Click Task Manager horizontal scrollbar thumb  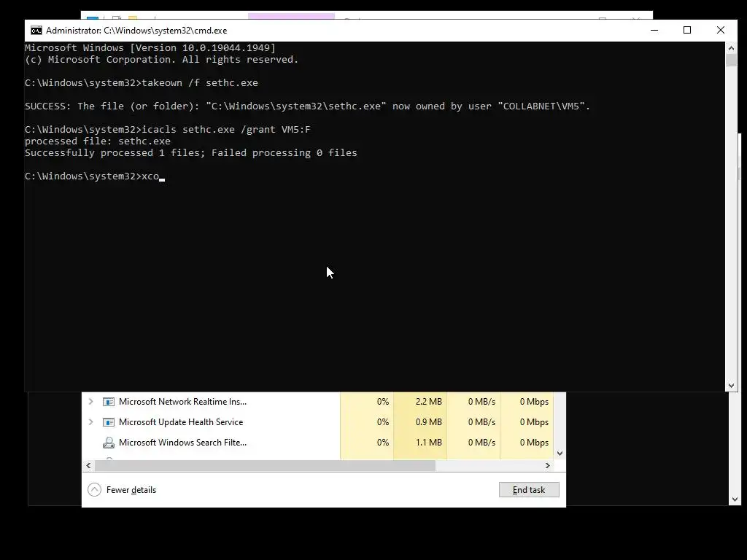click(265, 465)
